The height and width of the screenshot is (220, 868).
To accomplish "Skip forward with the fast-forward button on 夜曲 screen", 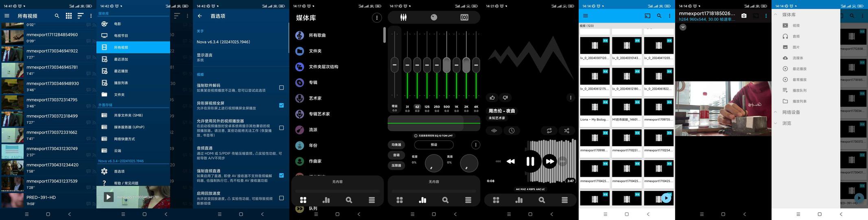I will click(550, 161).
